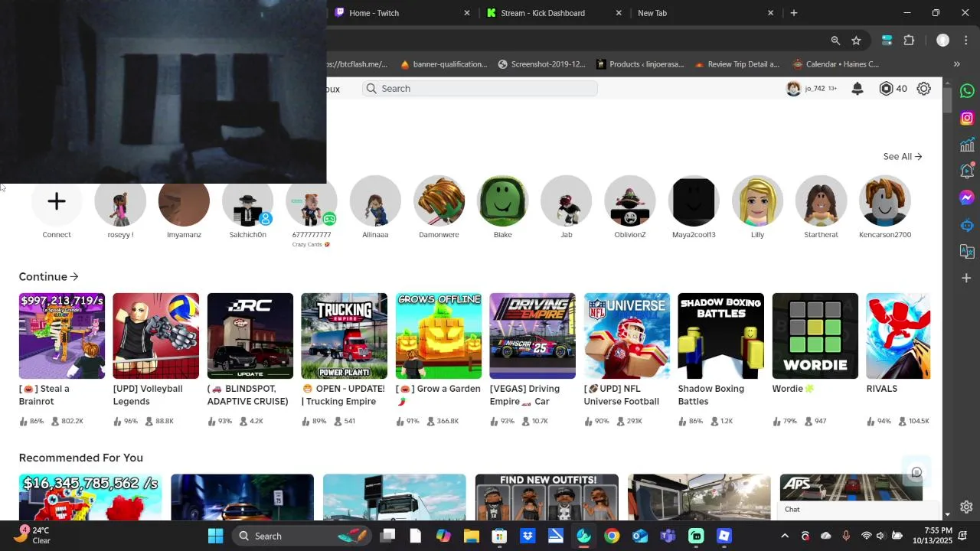Open the translate sidebar icon
The height and width of the screenshot is (551, 980).
(967, 251)
